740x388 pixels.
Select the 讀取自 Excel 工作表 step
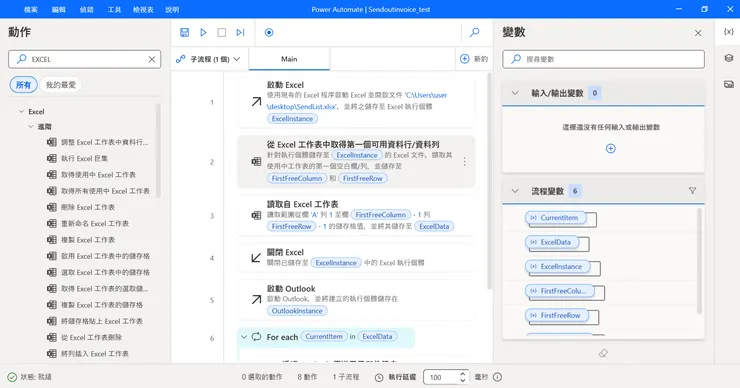click(x=356, y=215)
